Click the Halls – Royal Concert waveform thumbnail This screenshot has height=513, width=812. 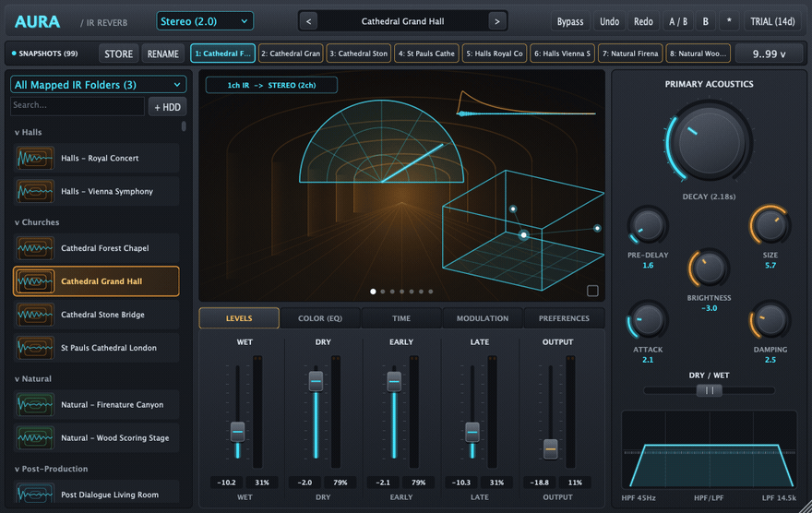point(35,159)
